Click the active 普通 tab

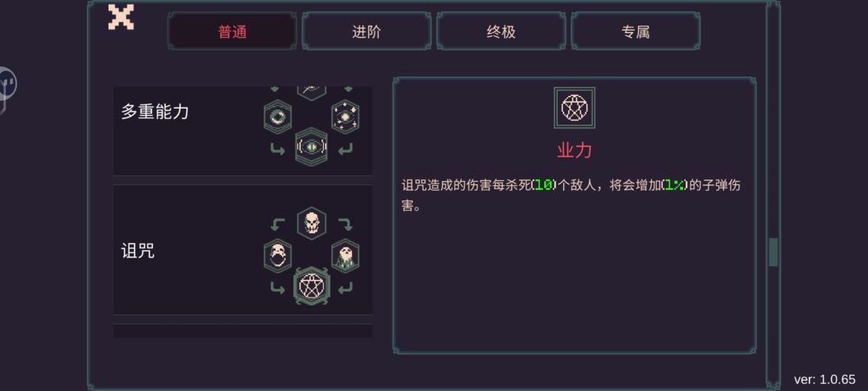[x=232, y=31]
